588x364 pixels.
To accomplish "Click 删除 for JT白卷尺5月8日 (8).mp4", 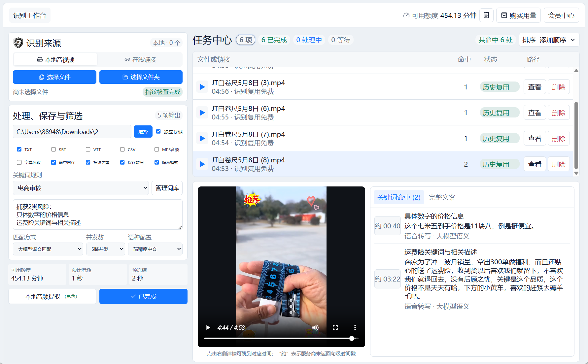I will 559,164.
